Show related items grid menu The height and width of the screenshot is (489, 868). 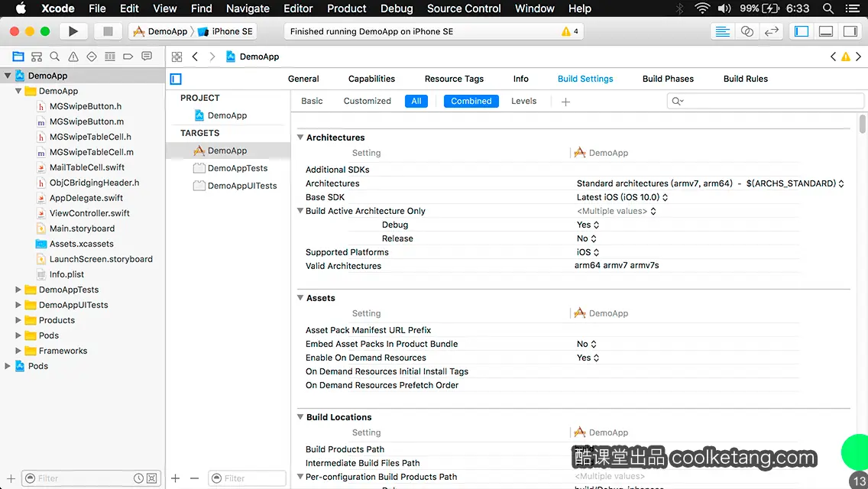coord(177,57)
